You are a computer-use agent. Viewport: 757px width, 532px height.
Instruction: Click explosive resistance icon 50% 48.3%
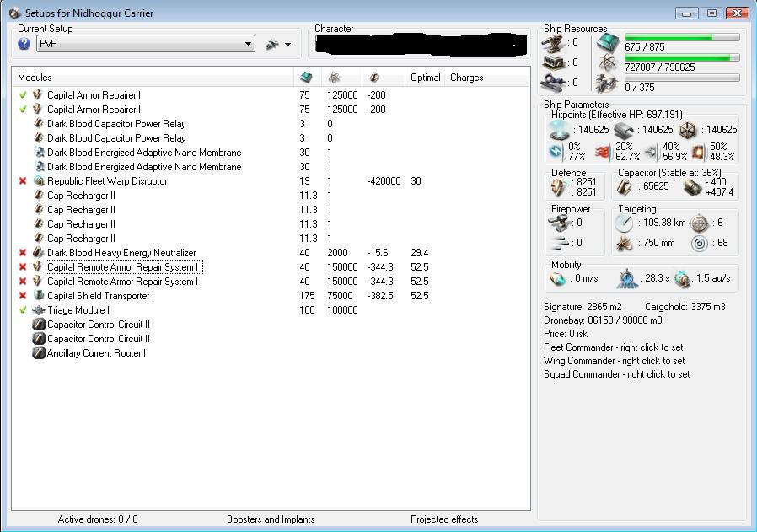tap(699, 153)
